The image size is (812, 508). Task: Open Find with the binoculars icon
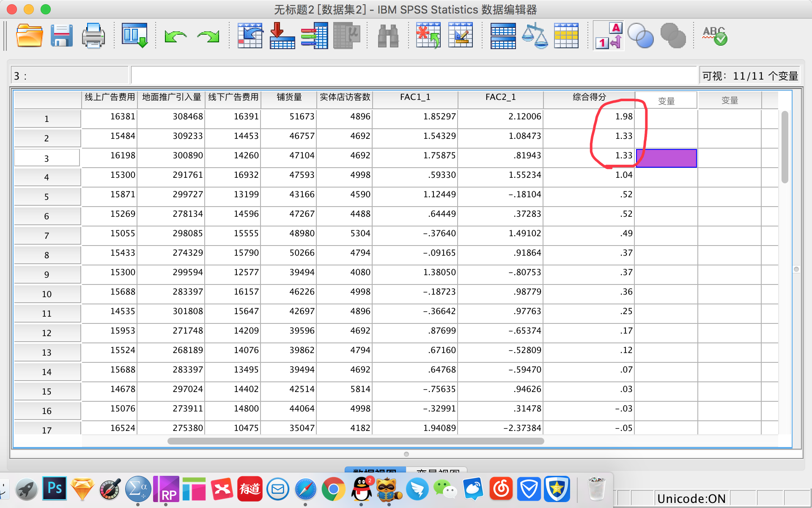(388, 36)
